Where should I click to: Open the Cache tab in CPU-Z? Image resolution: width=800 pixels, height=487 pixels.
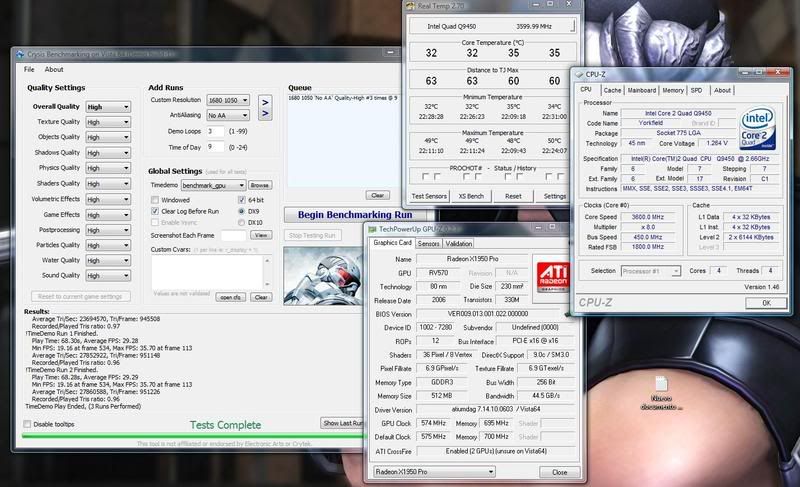[x=612, y=90]
